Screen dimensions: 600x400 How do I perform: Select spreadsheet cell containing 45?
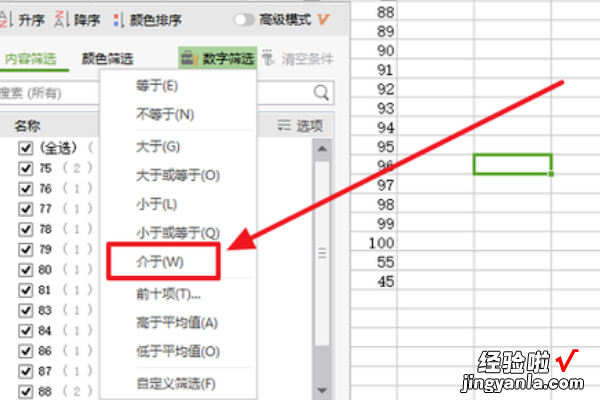pyautogui.click(x=374, y=282)
